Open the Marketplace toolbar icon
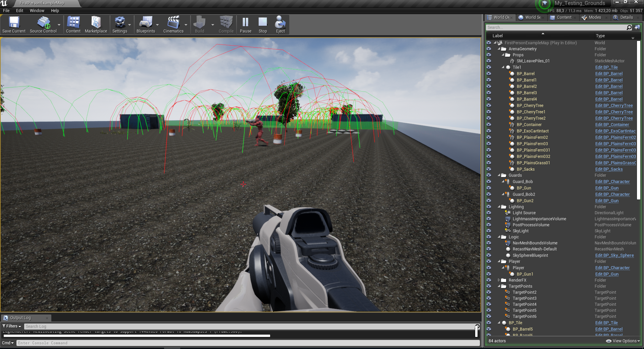This screenshot has height=349, width=644. [96, 25]
